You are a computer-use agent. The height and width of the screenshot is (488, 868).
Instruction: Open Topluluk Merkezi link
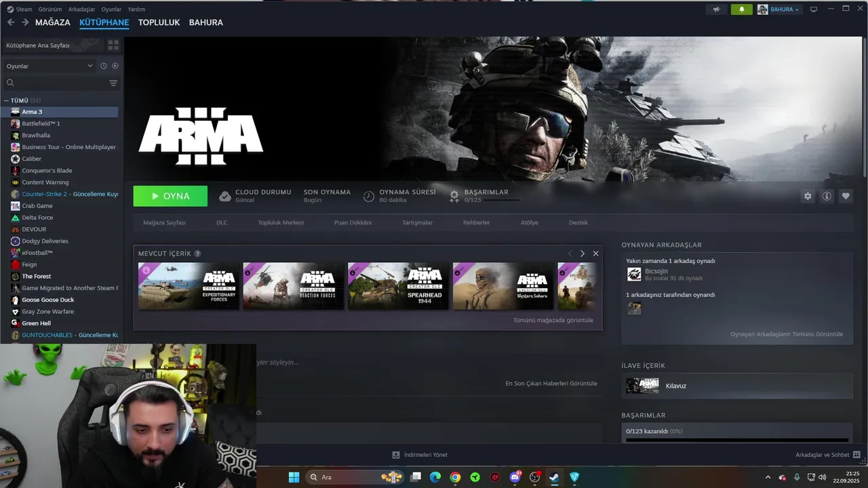point(281,222)
